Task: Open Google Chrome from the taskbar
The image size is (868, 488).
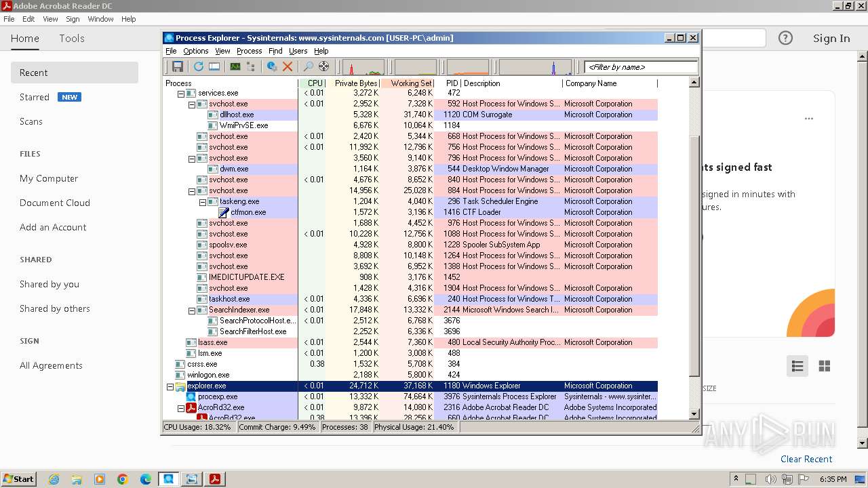Action: pyautogui.click(x=123, y=479)
